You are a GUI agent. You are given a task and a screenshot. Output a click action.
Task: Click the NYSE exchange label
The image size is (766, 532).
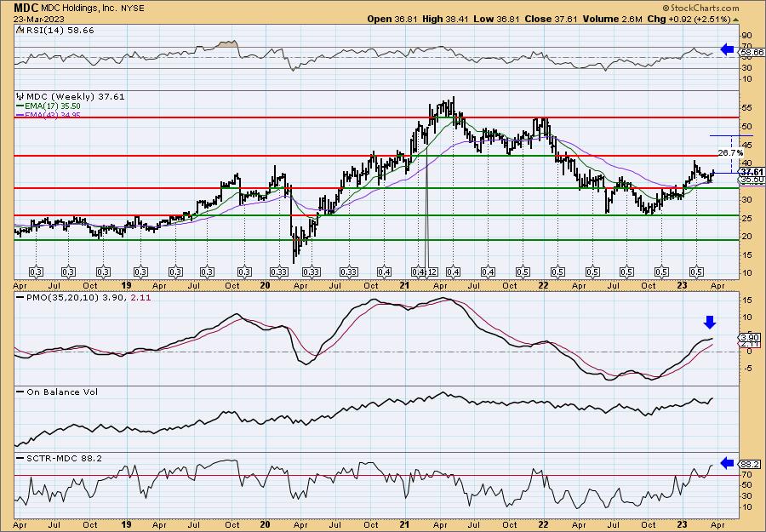(131, 9)
